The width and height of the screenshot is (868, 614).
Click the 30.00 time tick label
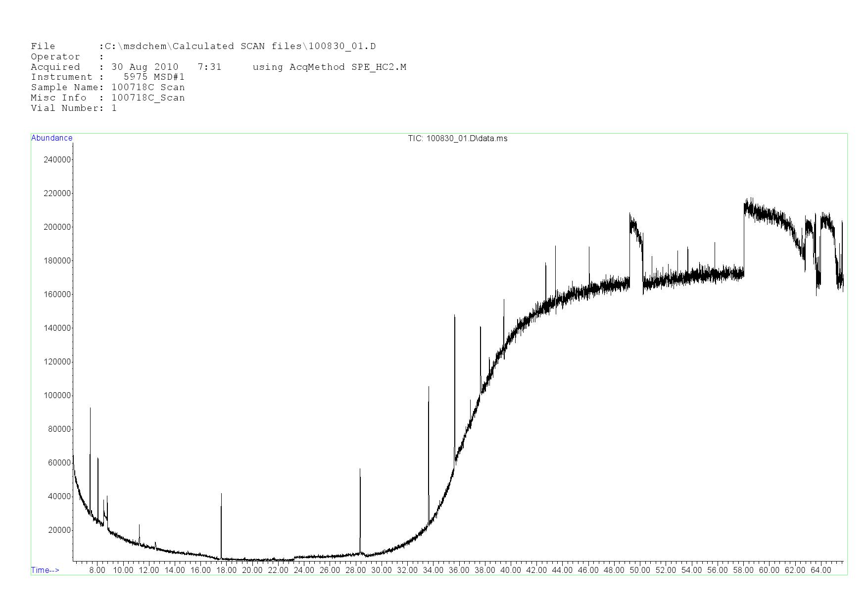click(381, 570)
